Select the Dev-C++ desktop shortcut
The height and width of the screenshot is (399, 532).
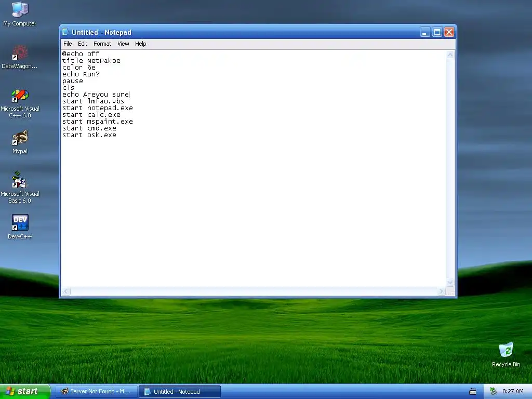click(20, 227)
